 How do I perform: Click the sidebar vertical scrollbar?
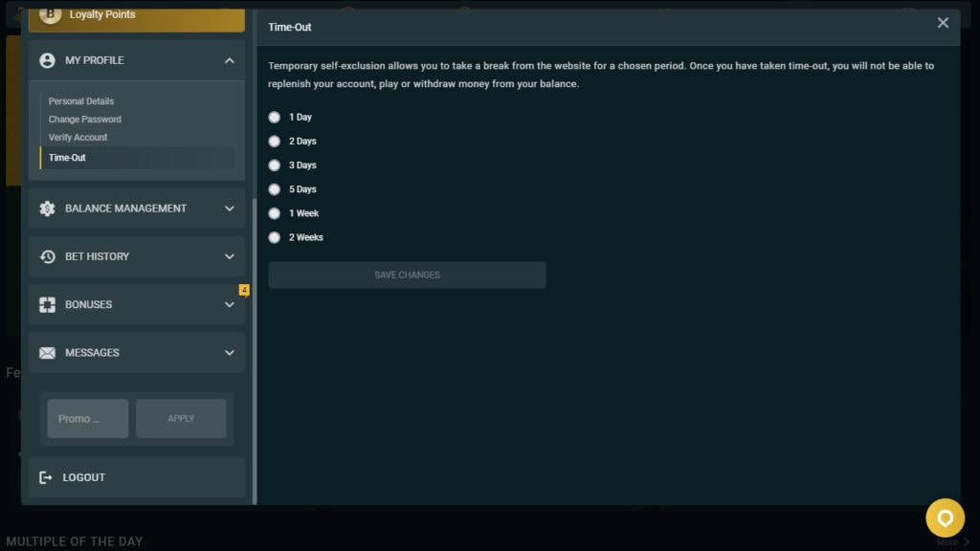pyautogui.click(x=255, y=351)
